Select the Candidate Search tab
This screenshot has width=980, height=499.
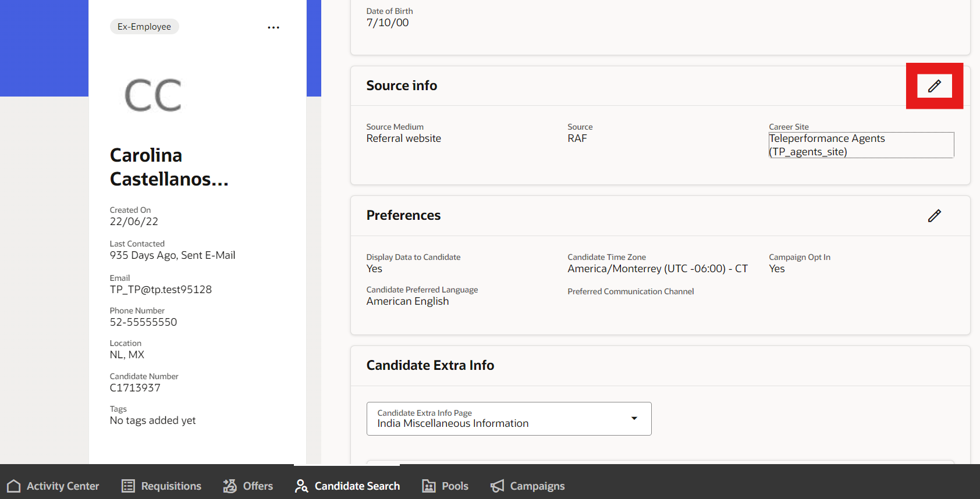pos(347,486)
